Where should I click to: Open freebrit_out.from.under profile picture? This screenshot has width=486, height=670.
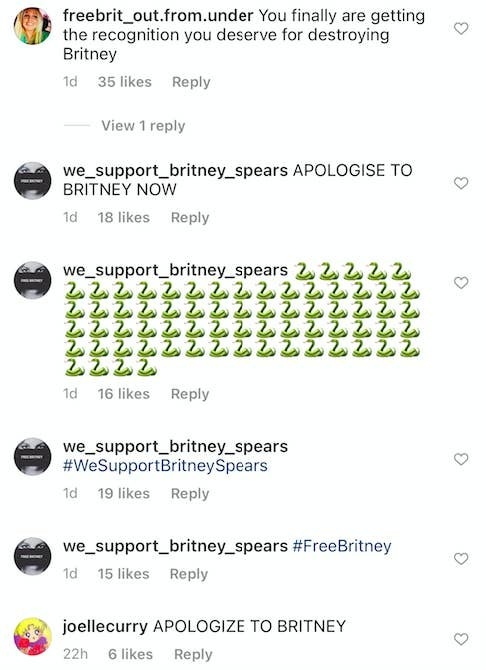(32, 26)
